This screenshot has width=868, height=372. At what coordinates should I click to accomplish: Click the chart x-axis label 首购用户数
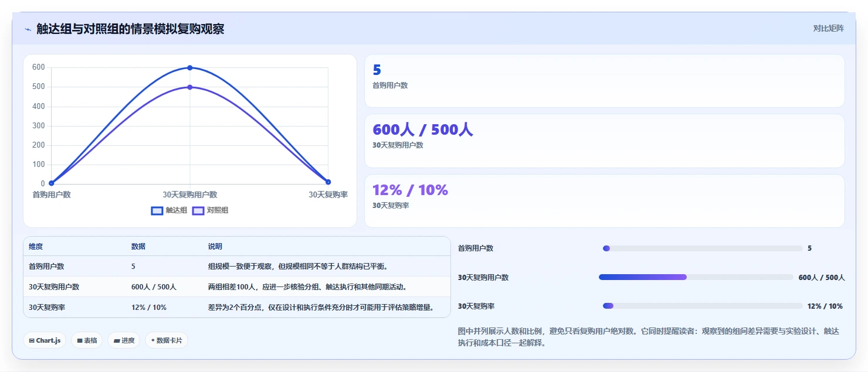52,194
